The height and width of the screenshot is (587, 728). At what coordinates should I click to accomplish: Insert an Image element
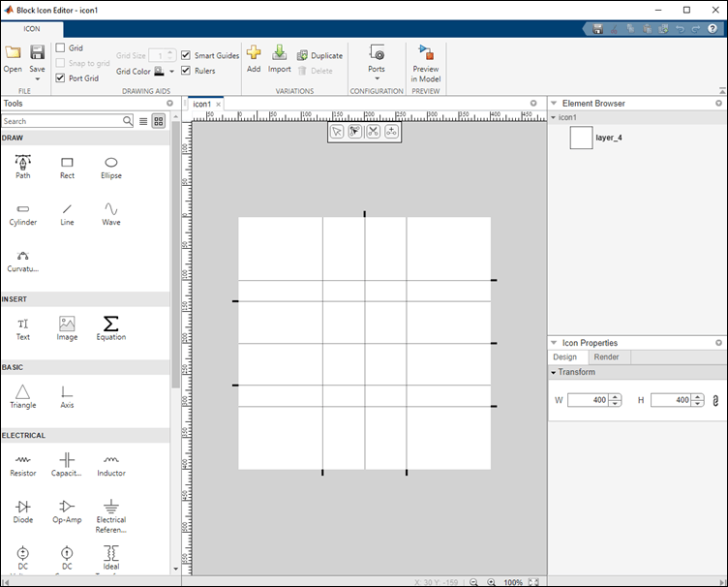point(67,328)
